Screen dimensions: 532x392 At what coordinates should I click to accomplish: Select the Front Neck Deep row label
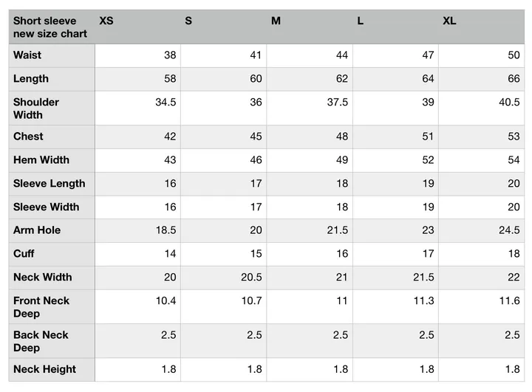[x=41, y=307]
